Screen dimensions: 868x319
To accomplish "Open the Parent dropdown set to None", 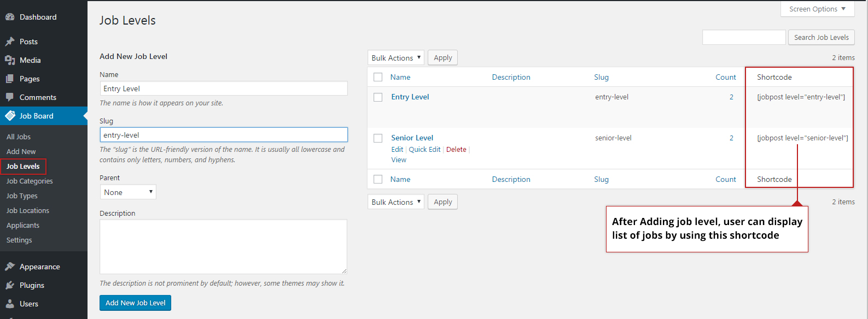I will click(x=128, y=192).
